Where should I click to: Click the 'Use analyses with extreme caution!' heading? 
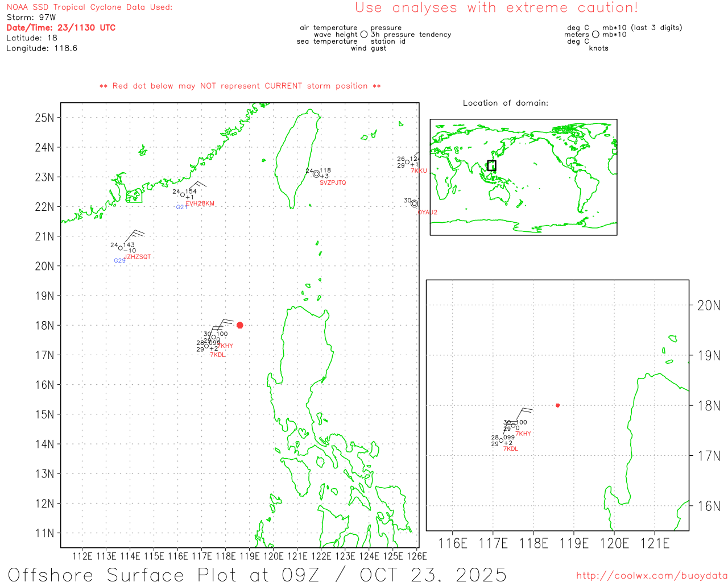497,8
